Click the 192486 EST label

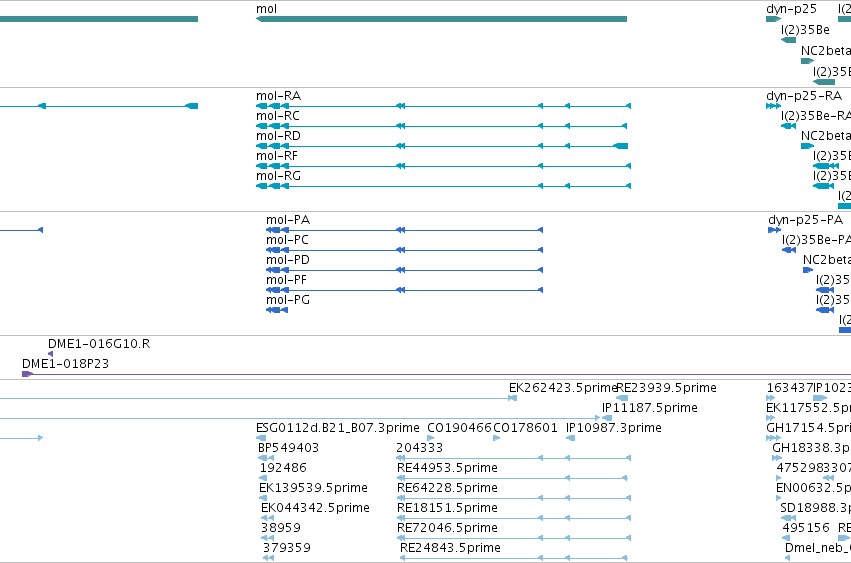pos(283,468)
